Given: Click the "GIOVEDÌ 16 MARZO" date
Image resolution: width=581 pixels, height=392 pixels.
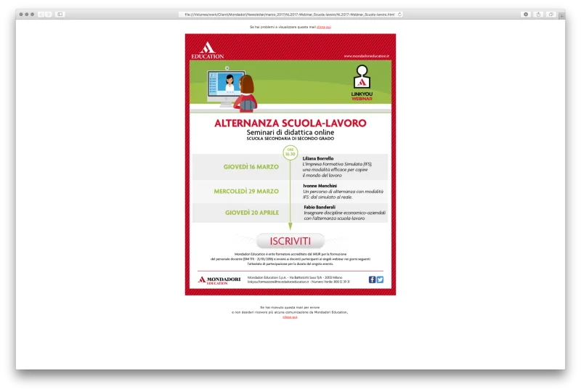Looking at the screenshot, I should pos(251,167).
